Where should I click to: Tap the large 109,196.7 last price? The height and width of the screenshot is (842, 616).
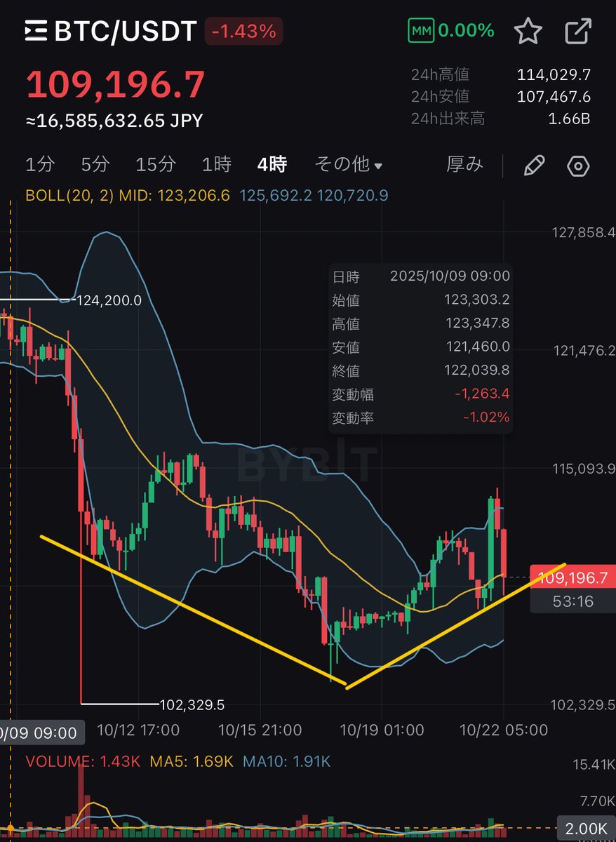(x=116, y=84)
